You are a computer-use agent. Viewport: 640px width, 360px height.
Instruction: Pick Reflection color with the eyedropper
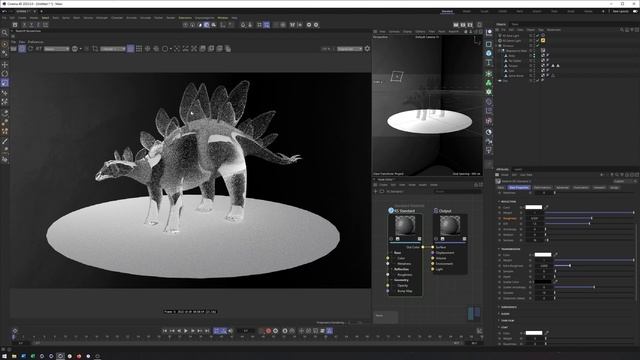click(547, 207)
